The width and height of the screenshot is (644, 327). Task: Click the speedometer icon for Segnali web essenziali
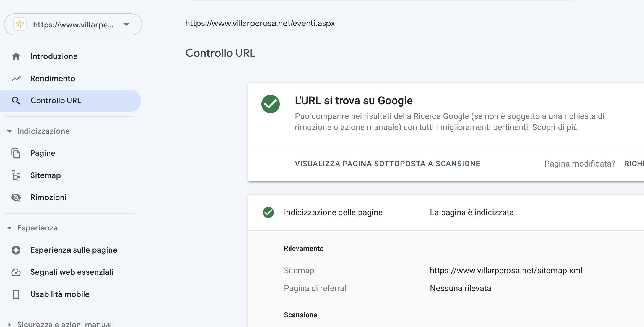click(x=16, y=272)
